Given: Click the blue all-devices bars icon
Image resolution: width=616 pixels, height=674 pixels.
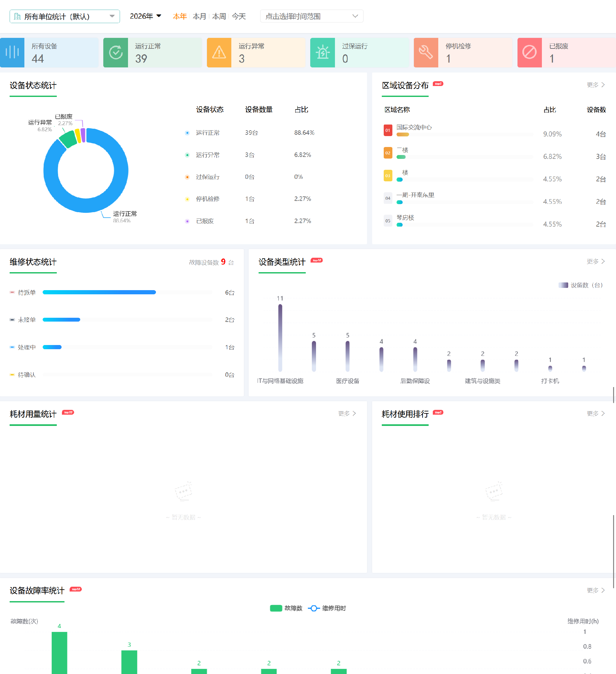Looking at the screenshot, I should tap(12, 53).
